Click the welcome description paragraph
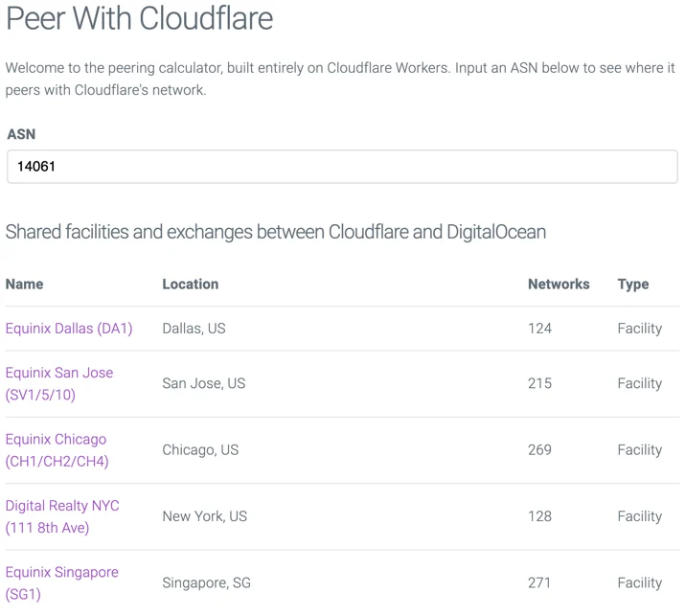This screenshot has width=685, height=616. [x=340, y=80]
